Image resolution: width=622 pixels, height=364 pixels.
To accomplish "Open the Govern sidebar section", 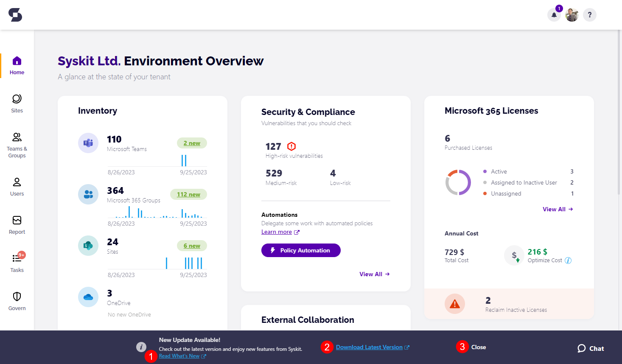I will 17,301.
